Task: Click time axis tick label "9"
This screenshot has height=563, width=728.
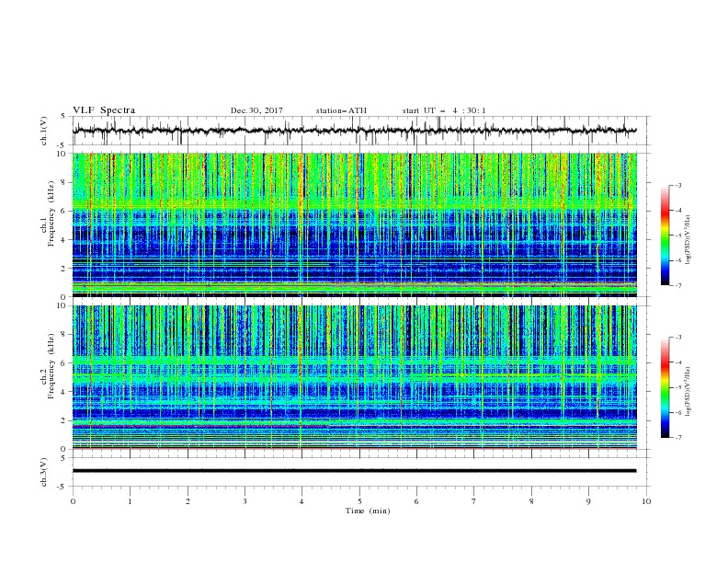Action: point(588,501)
